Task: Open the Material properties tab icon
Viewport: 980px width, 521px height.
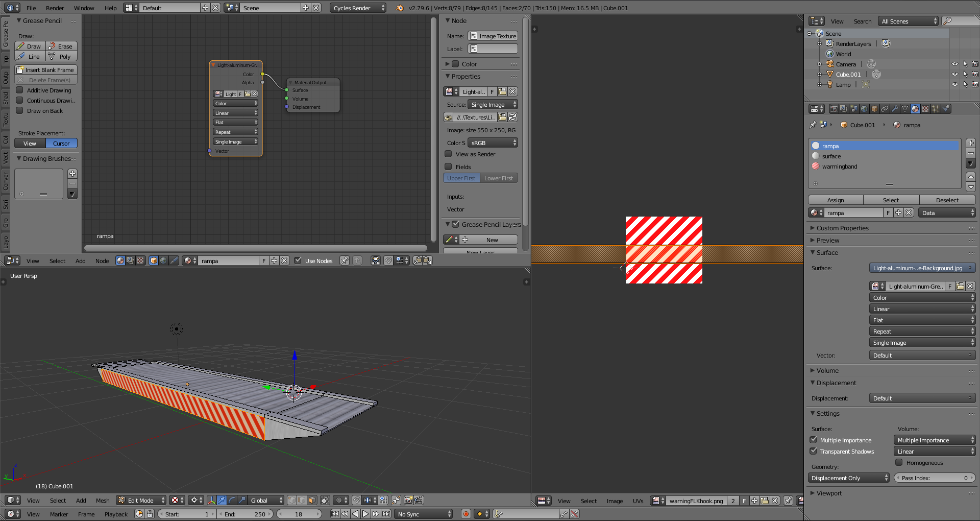Action: pyautogui.click(x=915, y=109)
